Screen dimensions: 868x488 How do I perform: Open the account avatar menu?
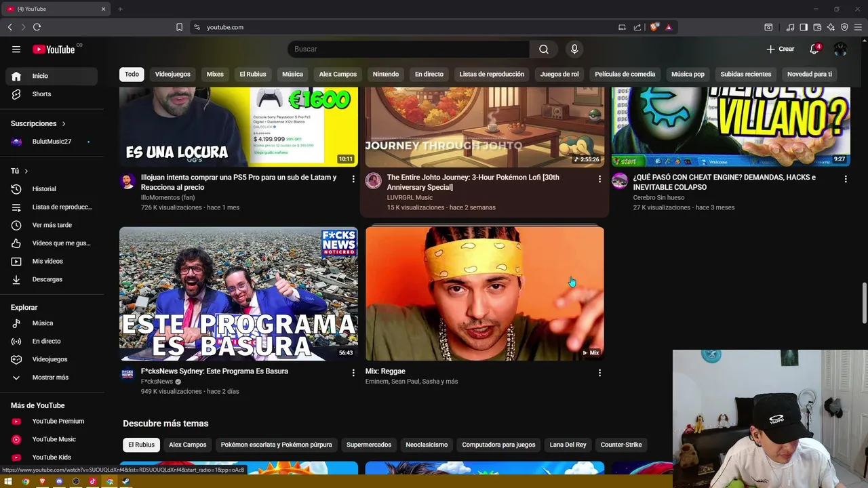pyautogui.click(x=841, y=49)
